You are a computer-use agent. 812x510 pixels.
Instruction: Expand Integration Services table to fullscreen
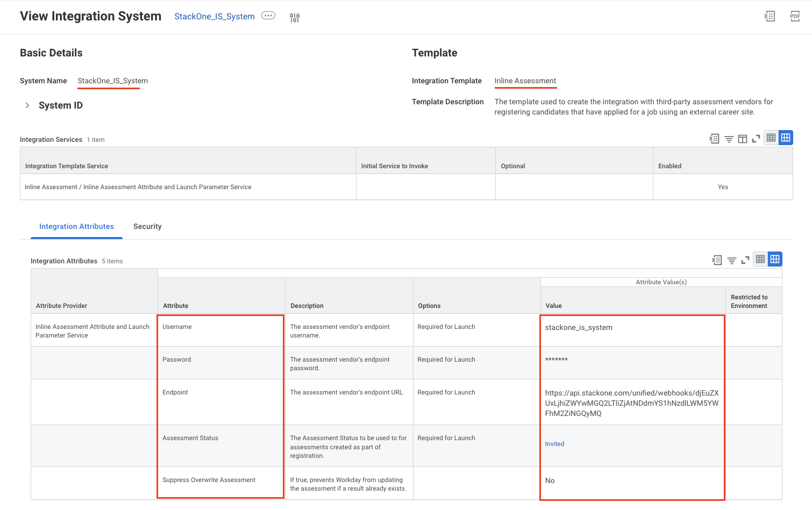click(756, 139)
